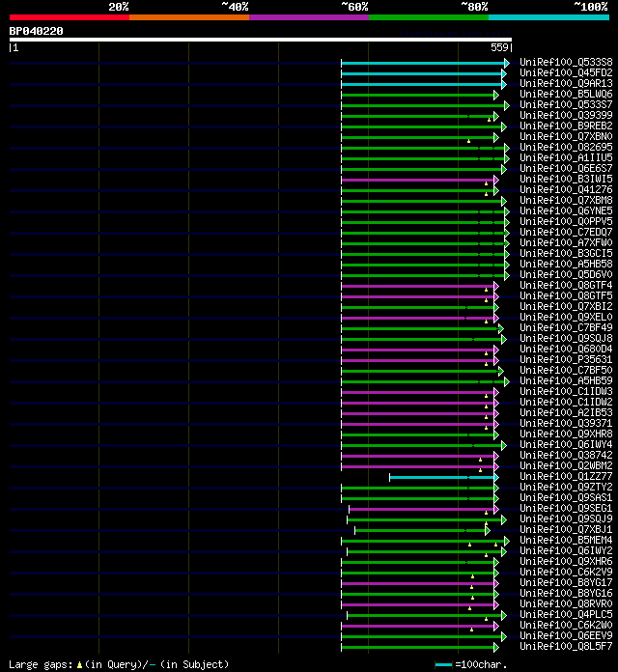Select the UniRef100_Q9SQJ8 label
This screenshot has width=618, height=672.
tap(566, 339)
